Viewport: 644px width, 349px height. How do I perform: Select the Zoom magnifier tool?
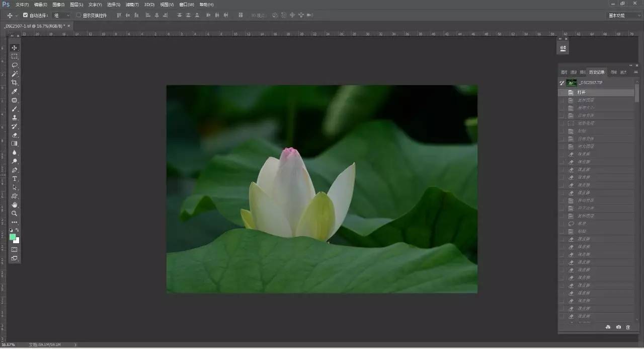click(x=15, y=214)
